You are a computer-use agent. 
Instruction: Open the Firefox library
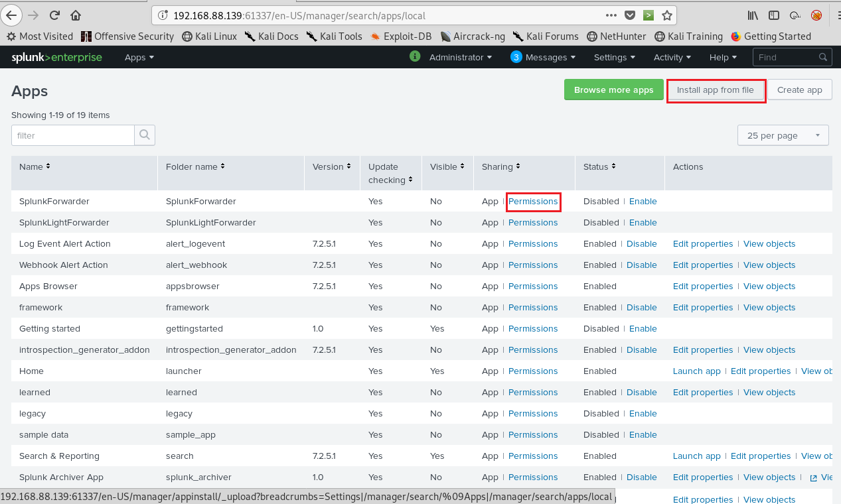(753, 15)
